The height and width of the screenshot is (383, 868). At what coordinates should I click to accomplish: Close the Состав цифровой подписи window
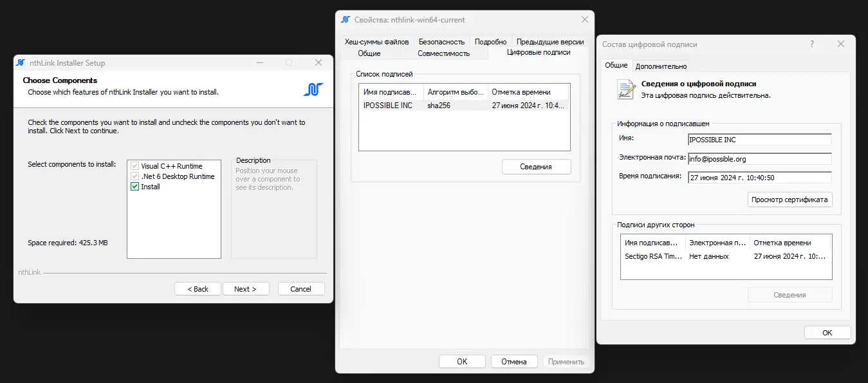(840, 44)
